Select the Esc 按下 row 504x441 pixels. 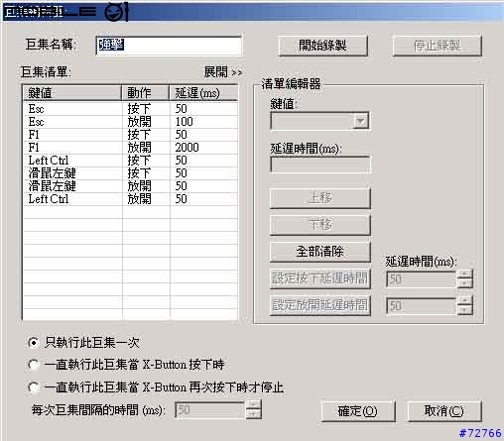coord(130,109)
